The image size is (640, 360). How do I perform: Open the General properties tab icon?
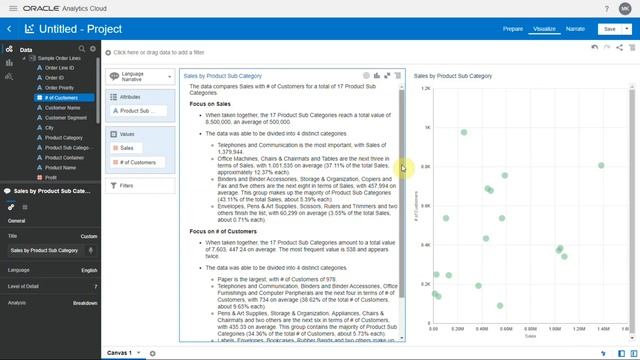click(x=11, y=207)
